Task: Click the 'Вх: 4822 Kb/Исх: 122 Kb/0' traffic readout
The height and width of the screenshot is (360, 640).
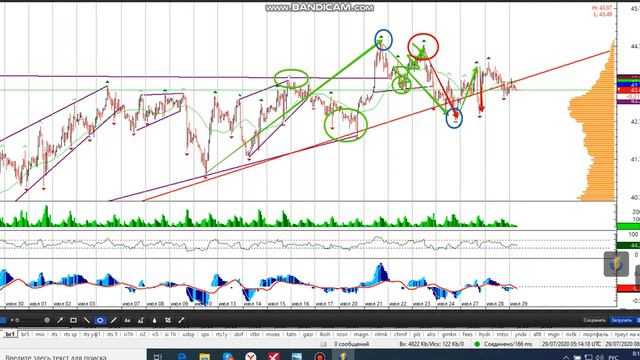Action: pos(432,344)
